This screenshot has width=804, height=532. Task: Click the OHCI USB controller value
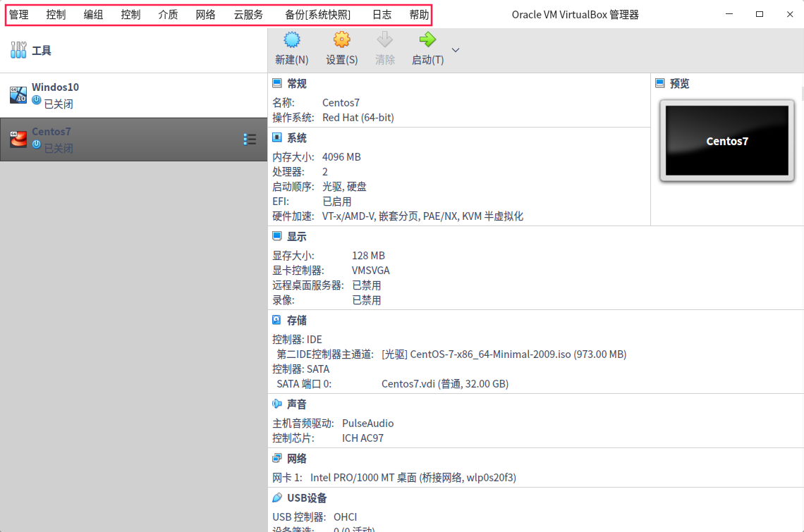coord(345,516)
